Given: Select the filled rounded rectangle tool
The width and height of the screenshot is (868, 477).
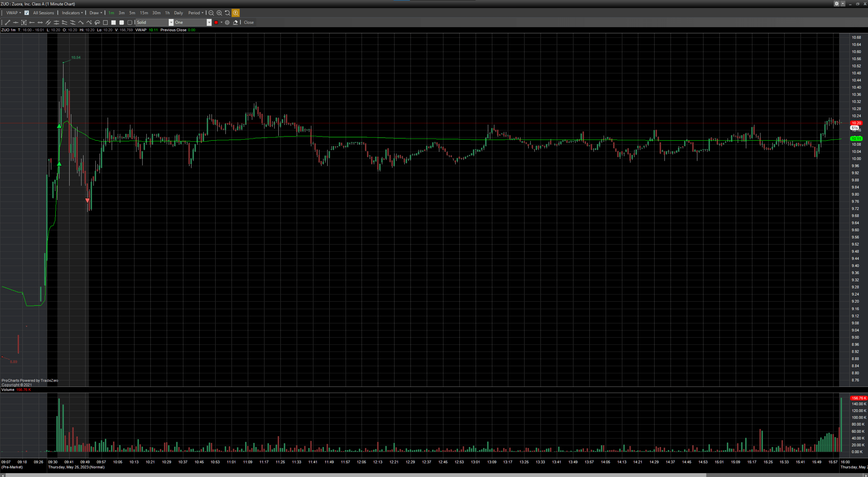Looking at the screenshot, I should (x=122, y=23).
